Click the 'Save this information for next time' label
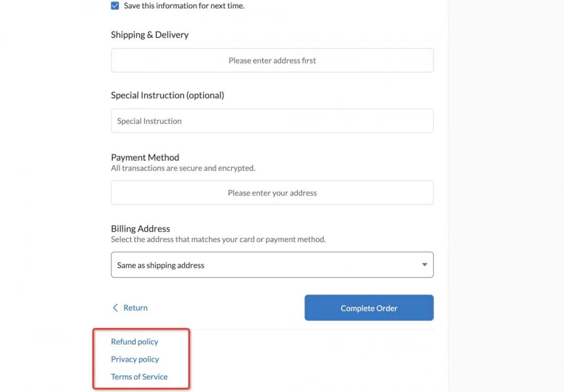The image size is (564, 392). click(184, 6)
